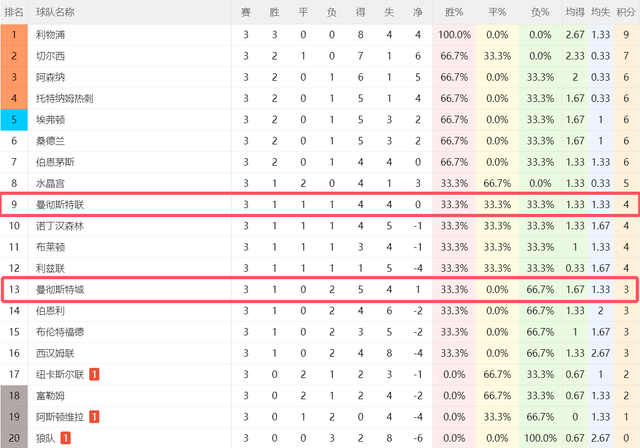Click red badge next to 阿斯顿维拉
The width and height of the screenshot is (640, 448).
93,416
